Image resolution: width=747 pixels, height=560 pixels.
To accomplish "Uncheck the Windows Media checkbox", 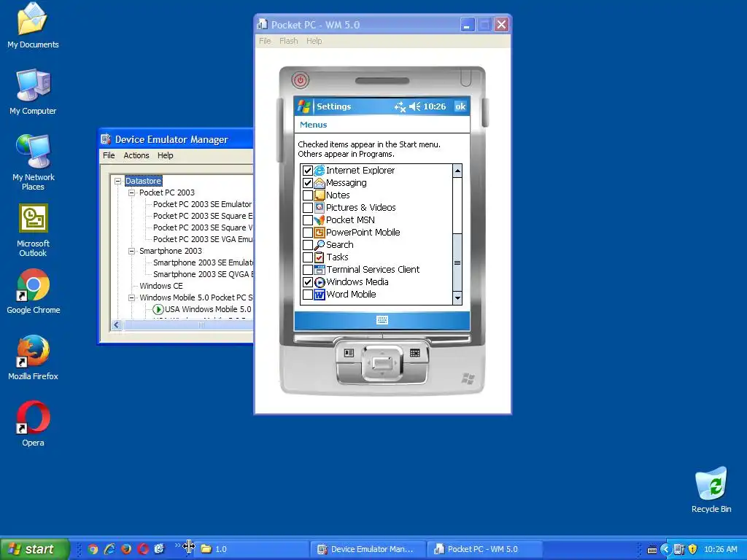I will click(308, 282).
